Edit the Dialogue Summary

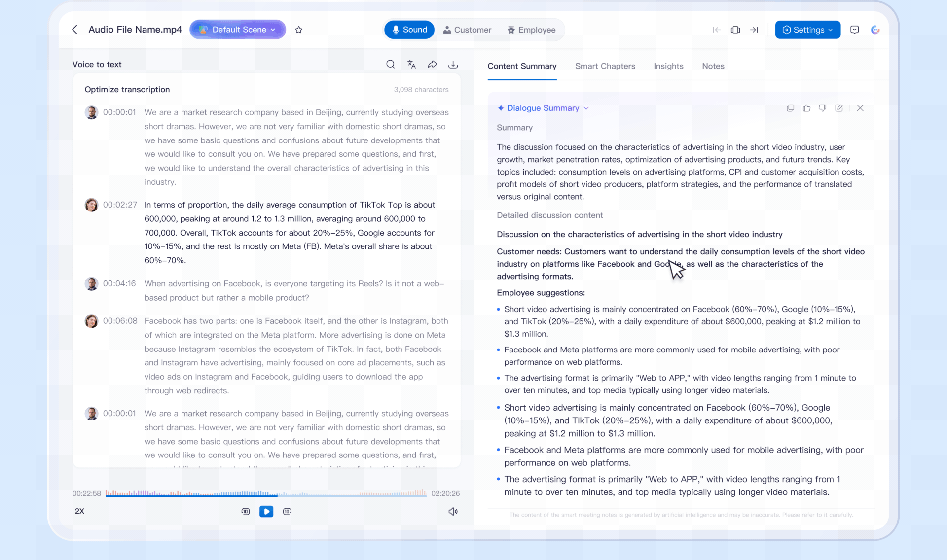[839, 108]
